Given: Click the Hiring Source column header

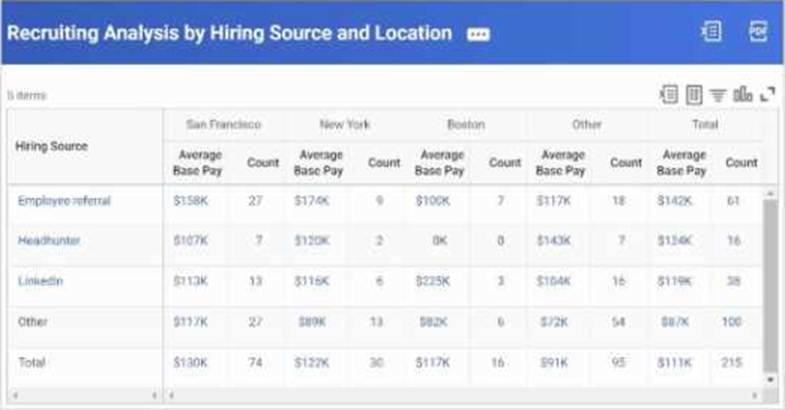Looking at the screenshot, I should pos(51,146).
